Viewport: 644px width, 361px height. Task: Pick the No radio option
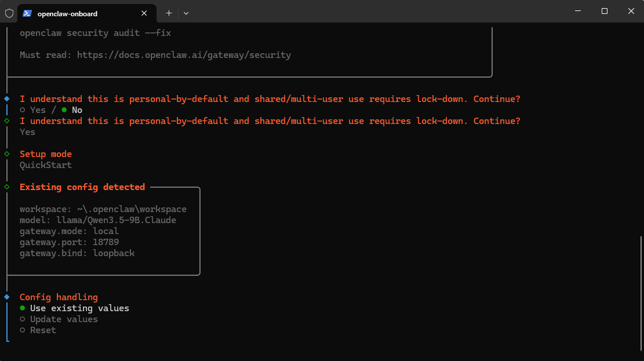click(72, 110)
